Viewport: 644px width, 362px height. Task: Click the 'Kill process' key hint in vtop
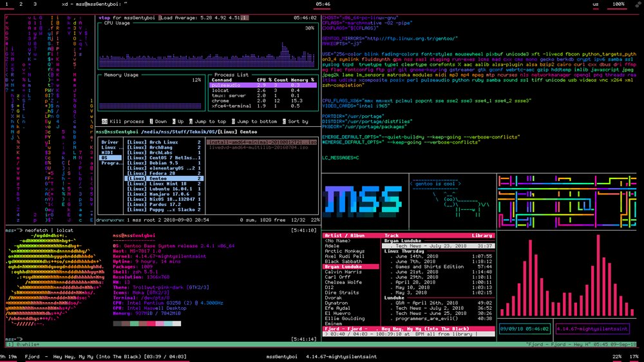pos(123,122)
